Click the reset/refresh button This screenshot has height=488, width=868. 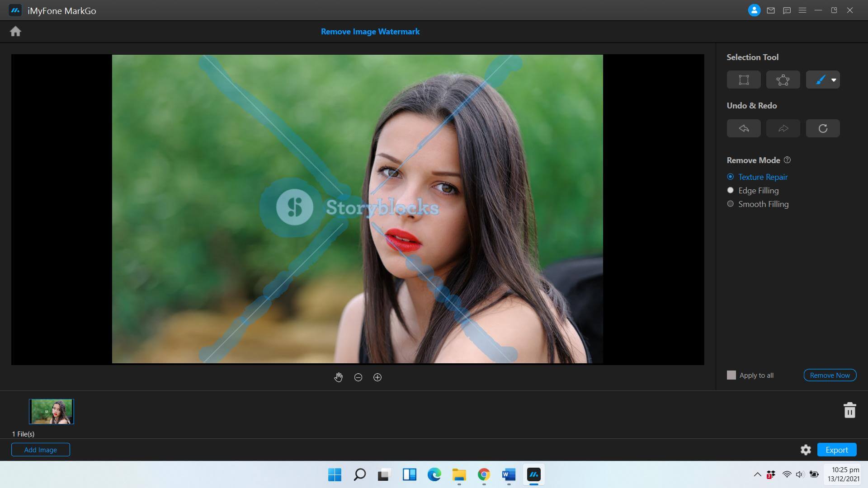823,128
